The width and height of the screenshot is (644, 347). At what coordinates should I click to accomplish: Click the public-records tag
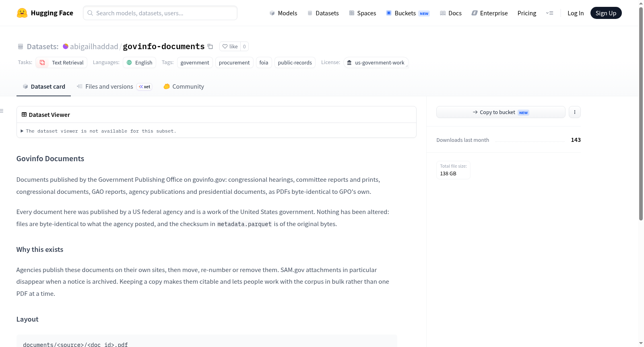point(295,62)
